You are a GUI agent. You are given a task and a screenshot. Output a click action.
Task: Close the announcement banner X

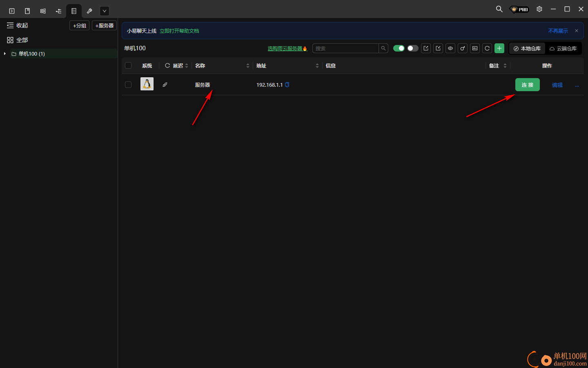point(577,31)
